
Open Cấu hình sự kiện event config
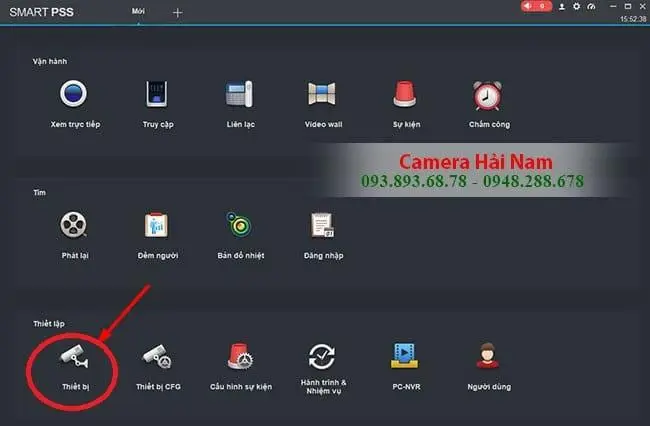240,356
